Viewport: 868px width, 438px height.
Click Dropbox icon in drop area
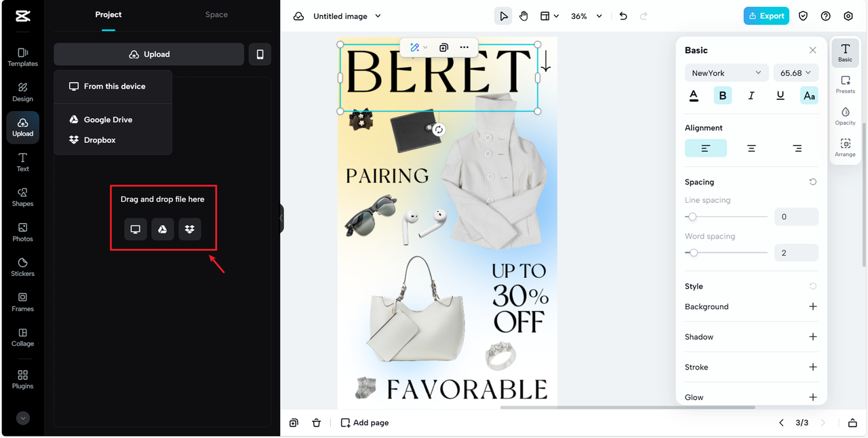(x=190, y=229)
